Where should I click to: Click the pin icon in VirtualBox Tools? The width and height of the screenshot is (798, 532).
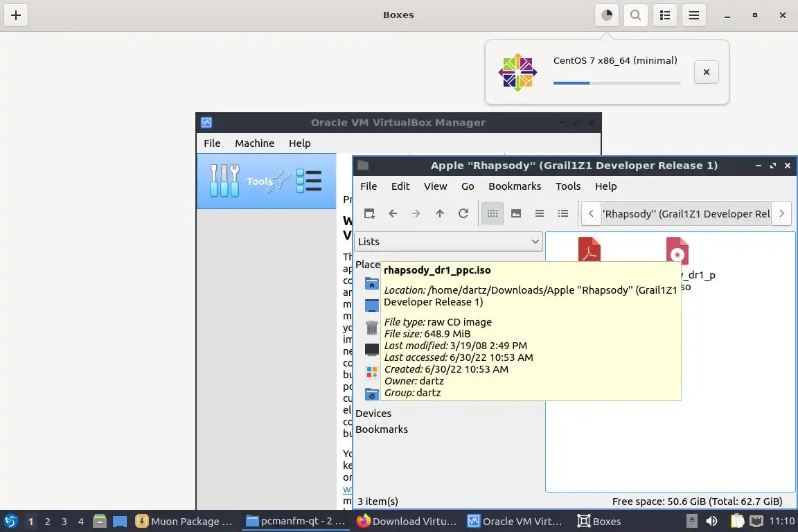pos(279,181)
